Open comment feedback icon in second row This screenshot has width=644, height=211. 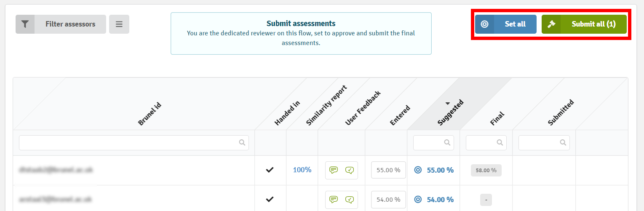point(334,200)
